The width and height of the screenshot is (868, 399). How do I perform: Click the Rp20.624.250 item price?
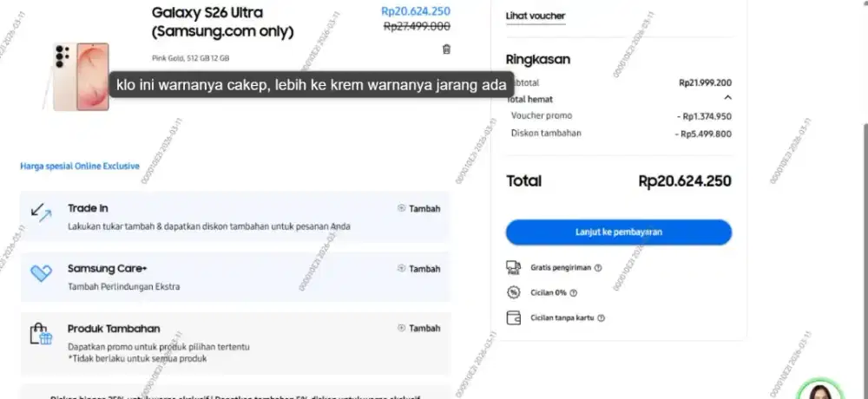click(x=416, y=11)
